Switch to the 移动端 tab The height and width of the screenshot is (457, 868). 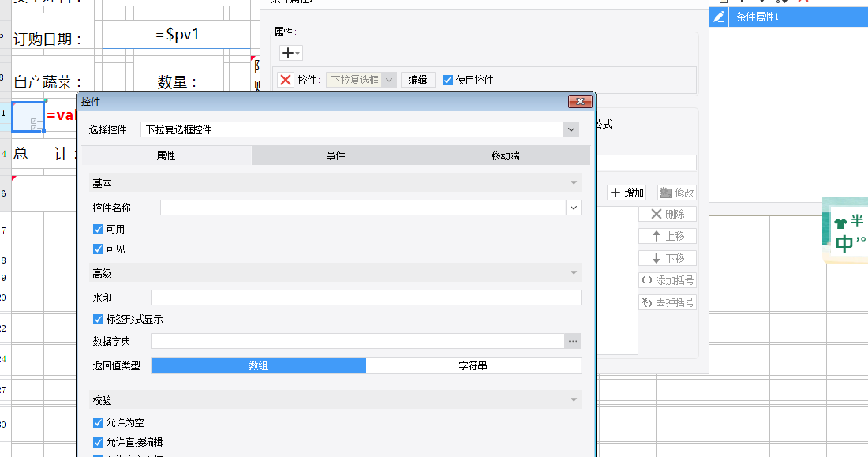pyautogui.click(x=505, y=155)
